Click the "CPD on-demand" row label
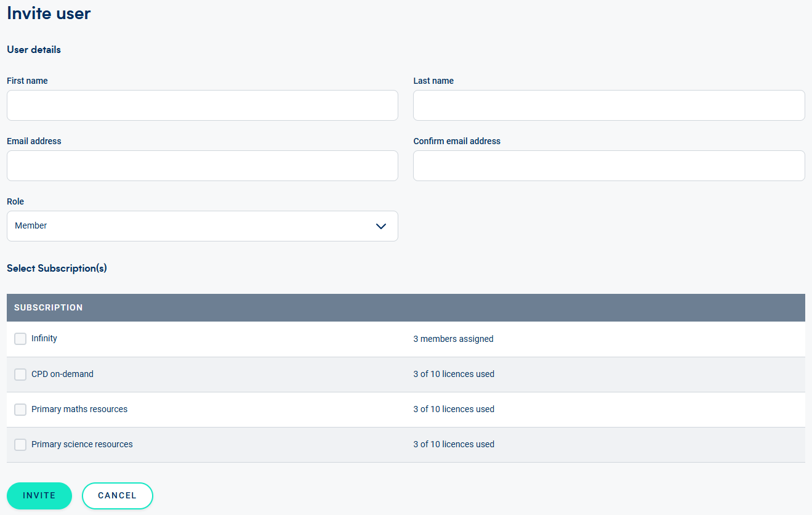Screen dimensions: 812x515 click(x=62, y=374)
